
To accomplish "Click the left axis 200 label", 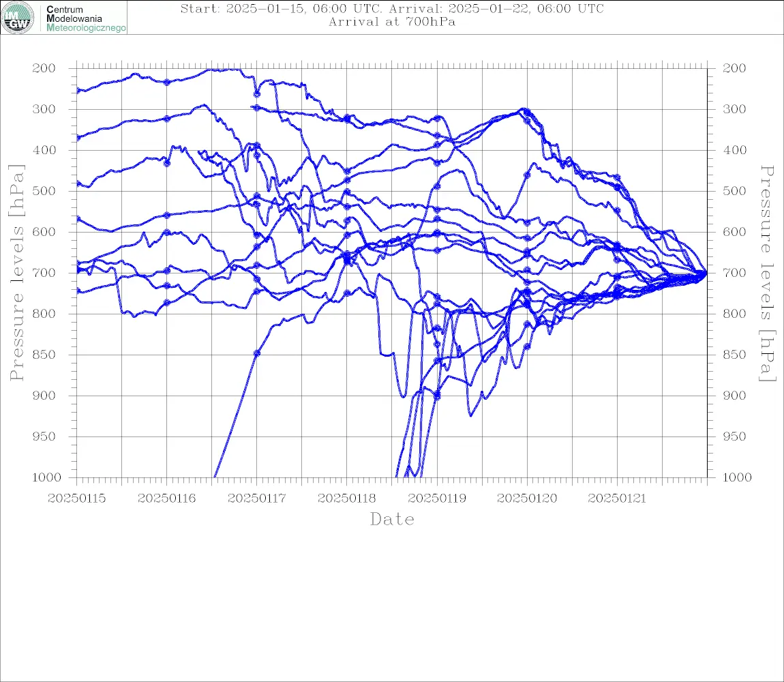I will 44,68.
